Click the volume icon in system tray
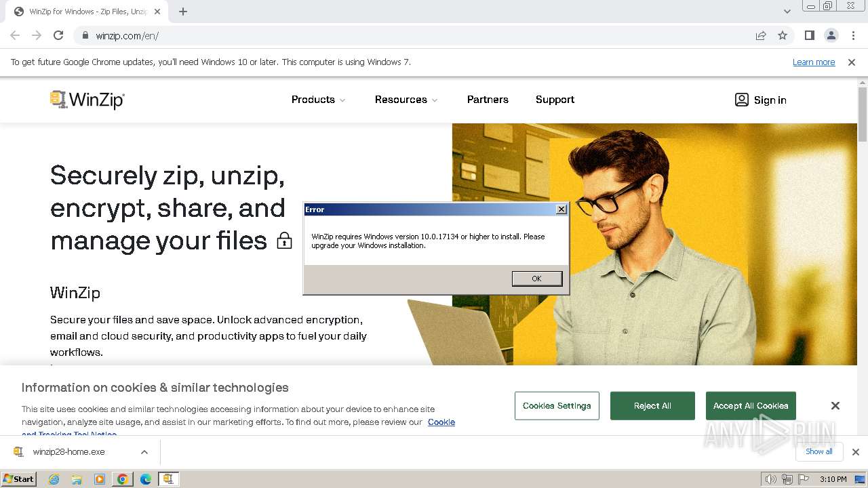The height and width of the screenshot is (488, 868). (770, 479)
